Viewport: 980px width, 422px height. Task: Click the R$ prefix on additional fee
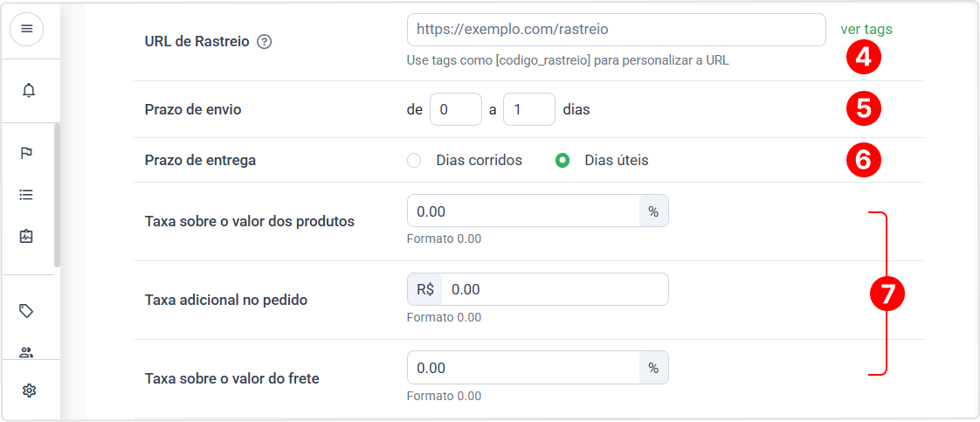(x=425, y=289)
